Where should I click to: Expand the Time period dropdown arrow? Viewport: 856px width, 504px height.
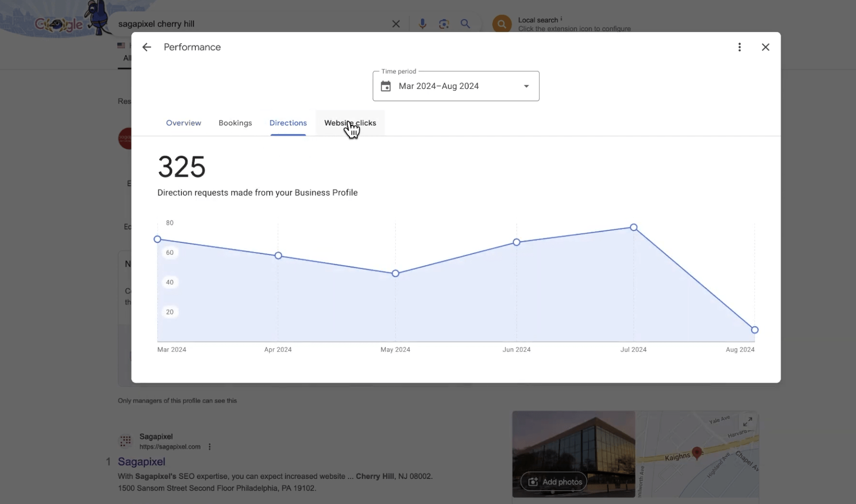526,86
